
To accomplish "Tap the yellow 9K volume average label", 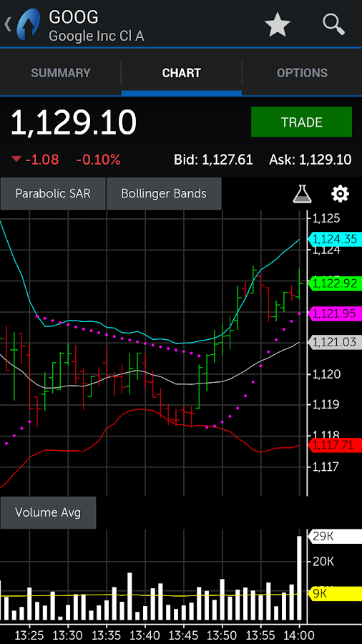I will (x=335, y=593).
